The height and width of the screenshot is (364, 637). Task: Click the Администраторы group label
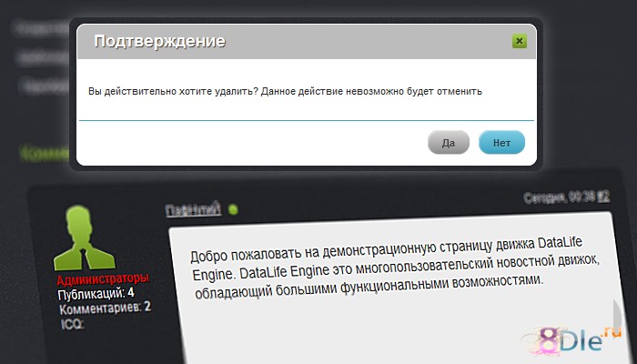click(103, 279)
